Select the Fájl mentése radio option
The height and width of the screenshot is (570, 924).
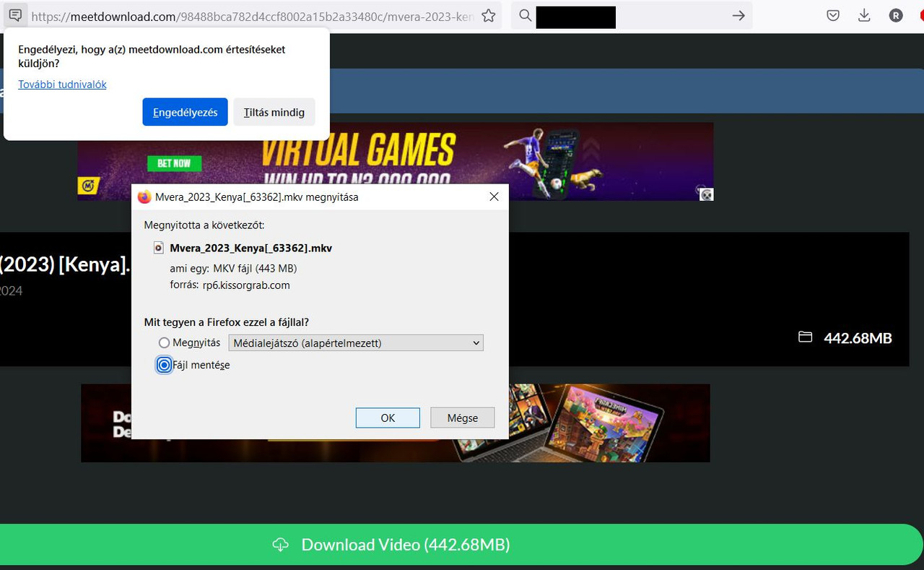point(165,365)
